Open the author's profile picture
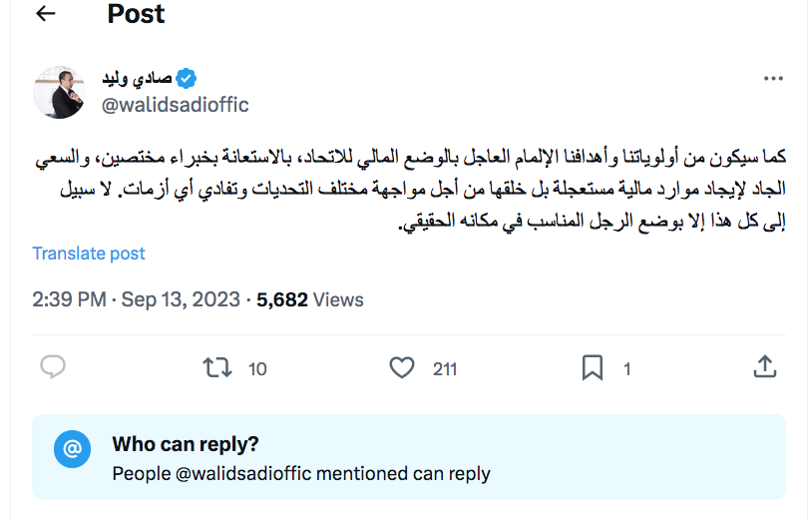 coord(59,92)
